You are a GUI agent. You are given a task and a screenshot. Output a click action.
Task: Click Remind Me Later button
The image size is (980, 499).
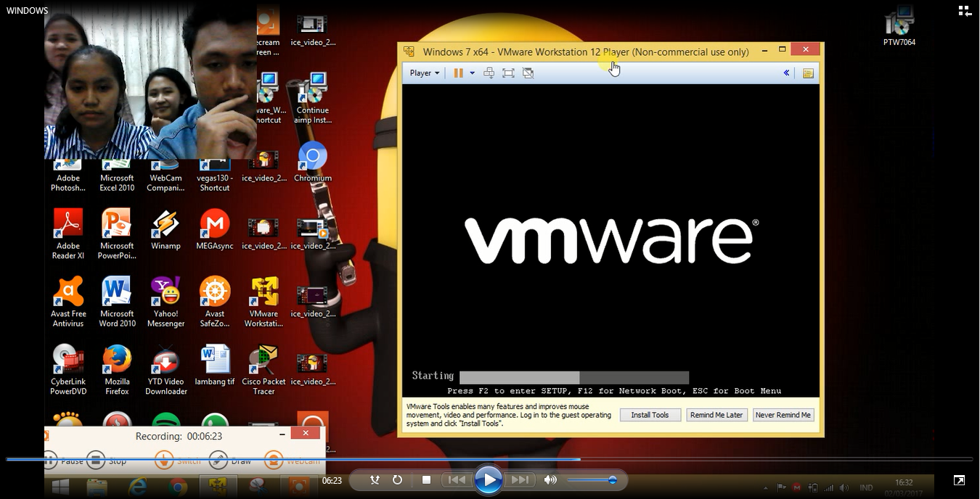tap(716, 415)
